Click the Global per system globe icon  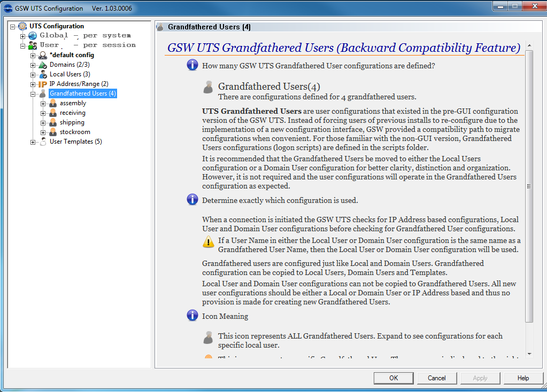click(x=33, y=36)
